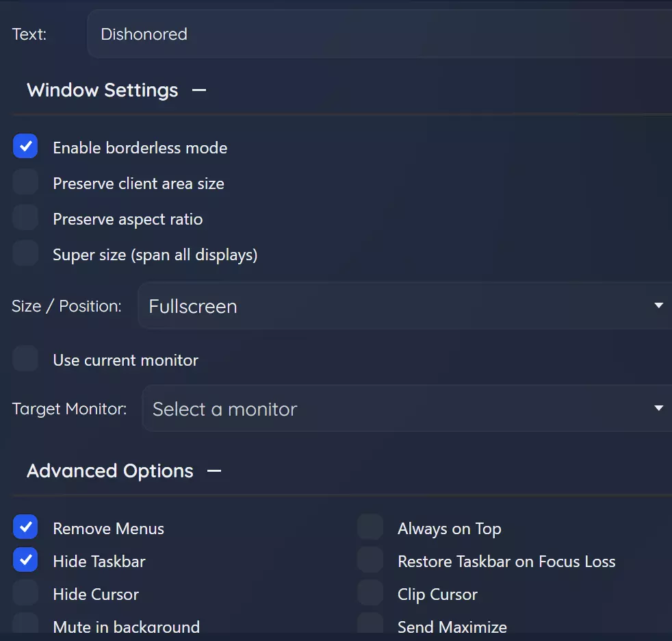Screen dimensions: 672x641
Task: Enable Preserve client area size
Action: (x=25, y=183)
